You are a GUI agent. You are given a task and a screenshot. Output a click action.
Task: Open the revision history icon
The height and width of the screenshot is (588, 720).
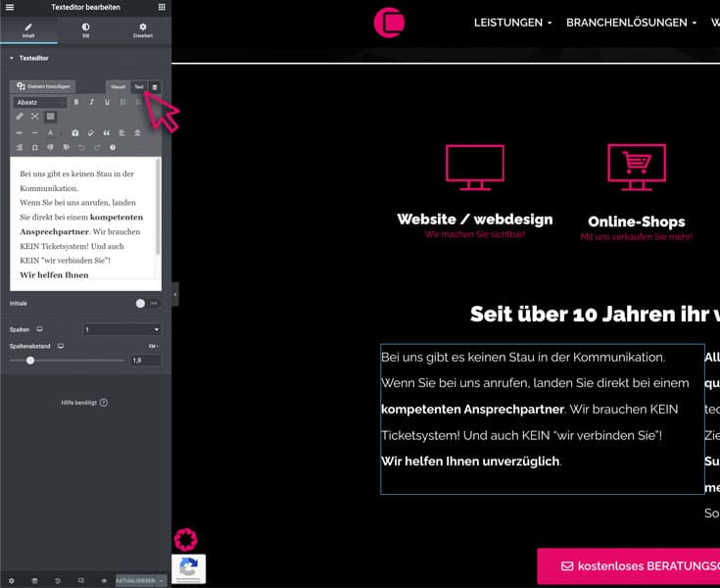(58, 580)
